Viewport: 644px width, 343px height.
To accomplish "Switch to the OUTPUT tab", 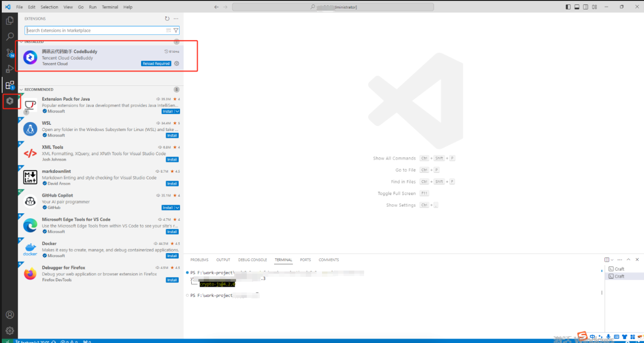I will pos(223,260).
